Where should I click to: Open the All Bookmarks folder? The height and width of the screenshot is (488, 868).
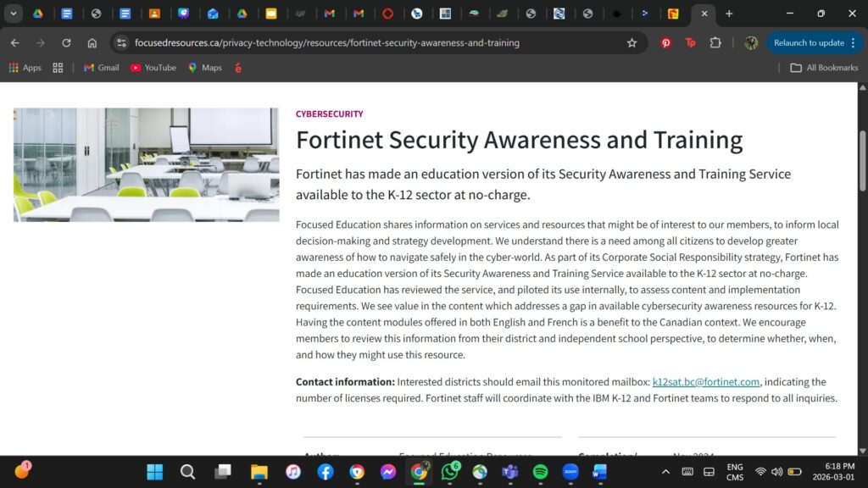click(824, 68)
